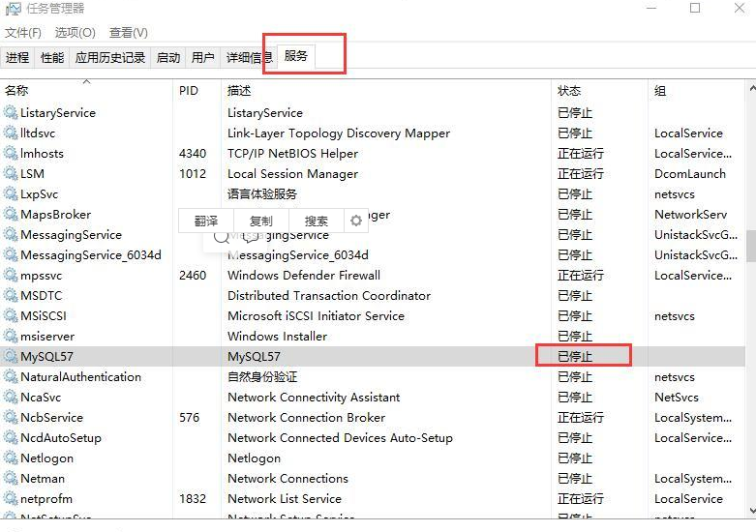This screenshot has height=532, width=756.
Task: Click MySQL57's 已停止 status cell
Action: pos(575,357)
